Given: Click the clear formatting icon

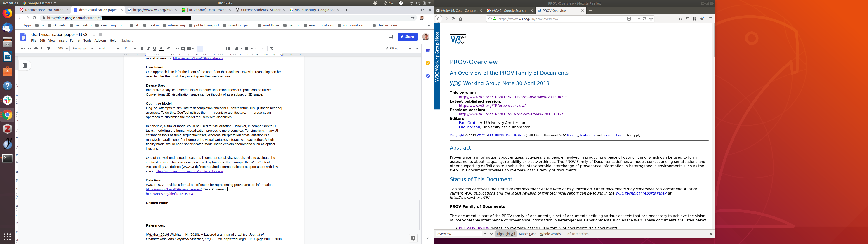Looking at the screenshot, I should pyautogui.click(x=272, y=49).
